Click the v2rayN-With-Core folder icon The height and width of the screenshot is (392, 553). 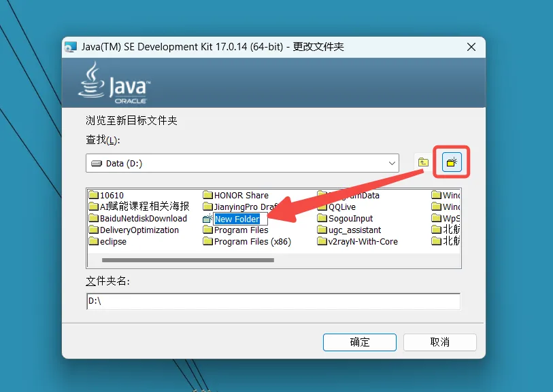[x=322, y=241]
